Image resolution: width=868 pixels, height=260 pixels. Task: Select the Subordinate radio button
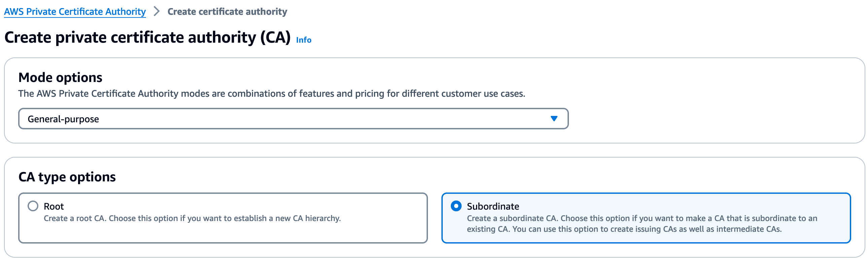pos(456,206)
